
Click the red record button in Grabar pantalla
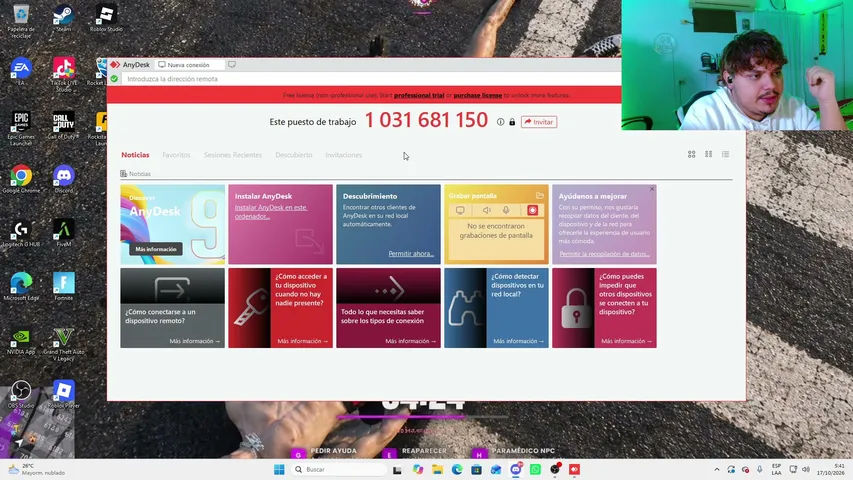(533, 210)
